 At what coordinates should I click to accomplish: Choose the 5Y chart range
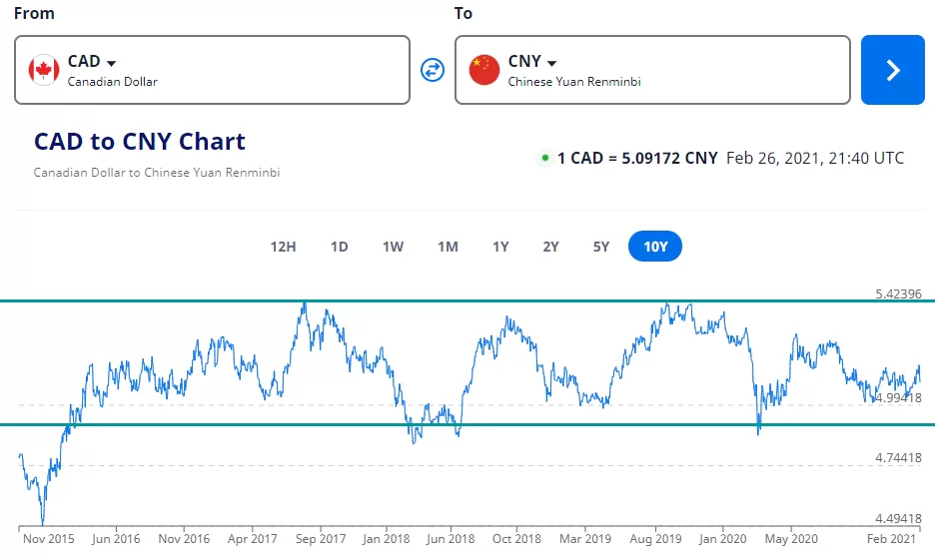point(601,247)
